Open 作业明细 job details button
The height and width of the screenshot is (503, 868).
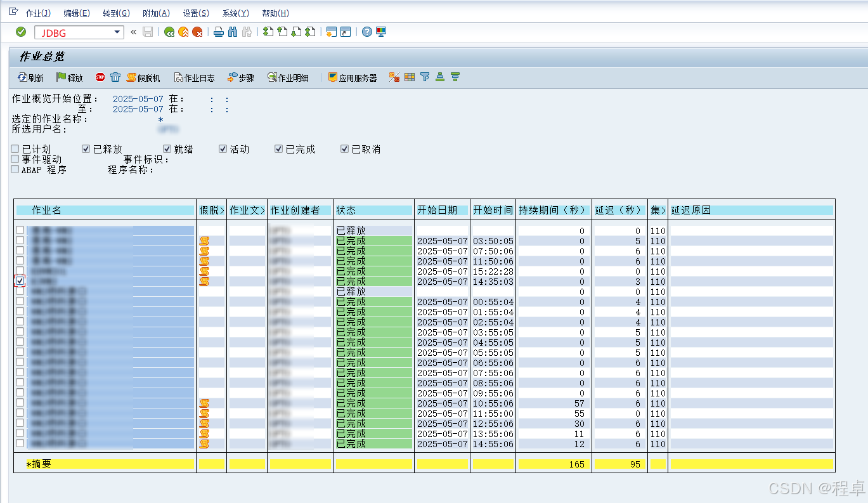pyautogui.click(x=288, y=77)
